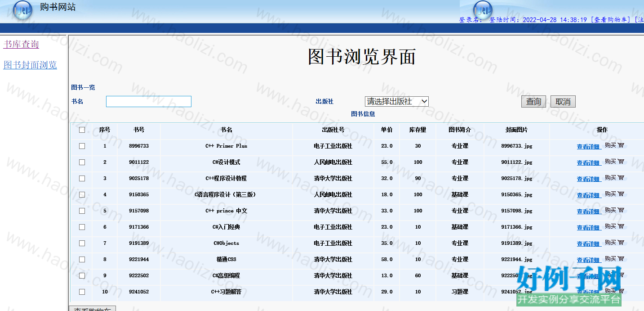Check the box for book 9157098
Viewport: 644px width, 311px height.
pyautogui.click(x=82, y=211)
